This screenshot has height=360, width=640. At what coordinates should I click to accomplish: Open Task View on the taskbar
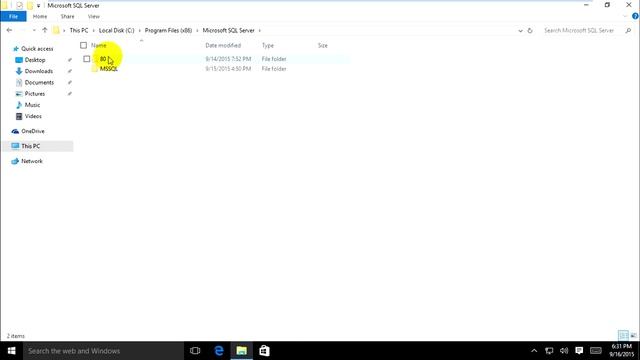(195, 351)
